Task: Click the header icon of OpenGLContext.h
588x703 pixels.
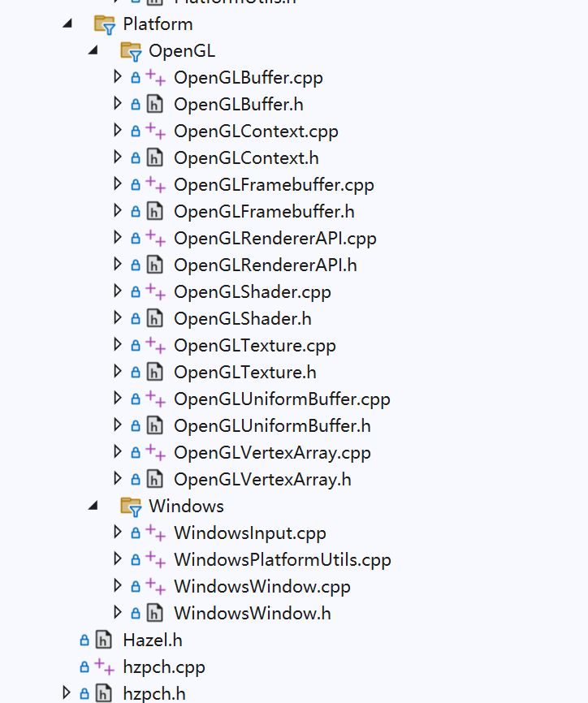Action: [155, 157]
